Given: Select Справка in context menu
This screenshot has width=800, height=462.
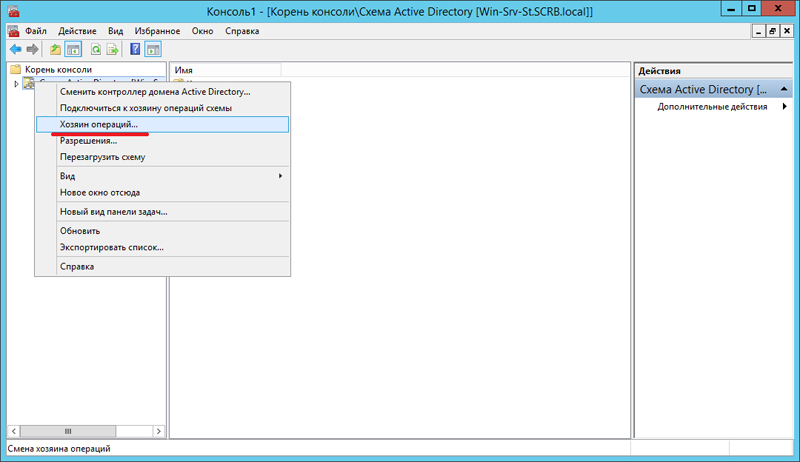Looking at the screenshot, I should [162, 267].
